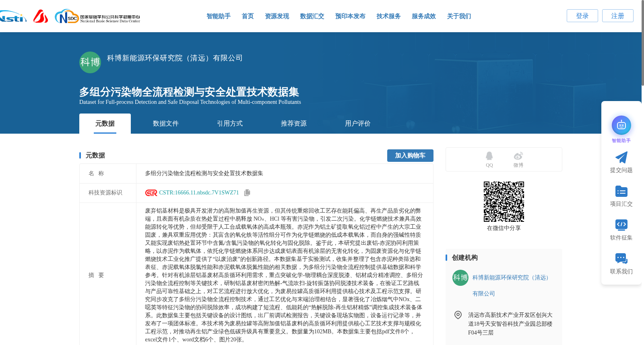Open 智能助手 in top navigation
Screen dimensions: 644x345
point(219,16)
